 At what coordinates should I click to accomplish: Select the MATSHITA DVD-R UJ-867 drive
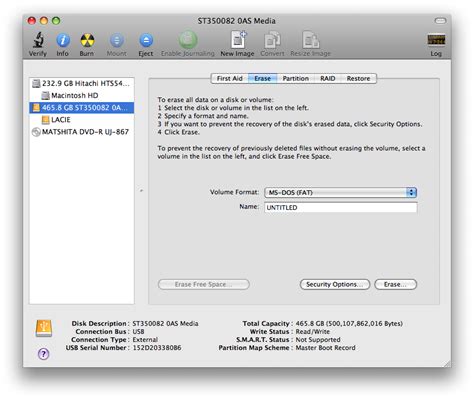pyautogui.click(x=82, y=132)
